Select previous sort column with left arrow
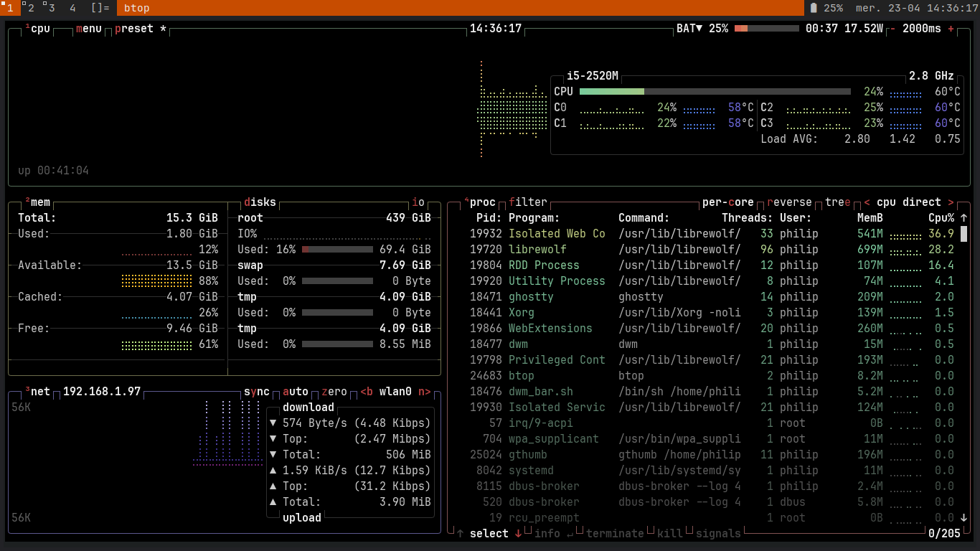 point(867,202)
